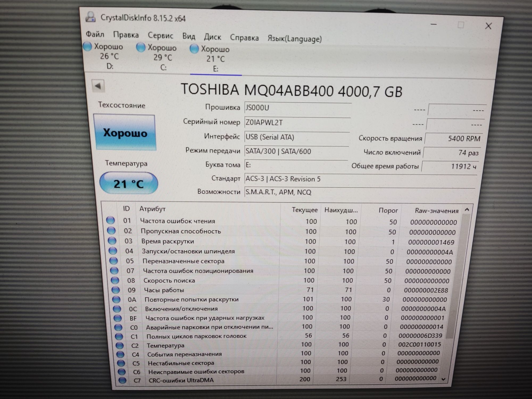
Task: Click the status orb for attribute C7
Action: pos(122,380)
